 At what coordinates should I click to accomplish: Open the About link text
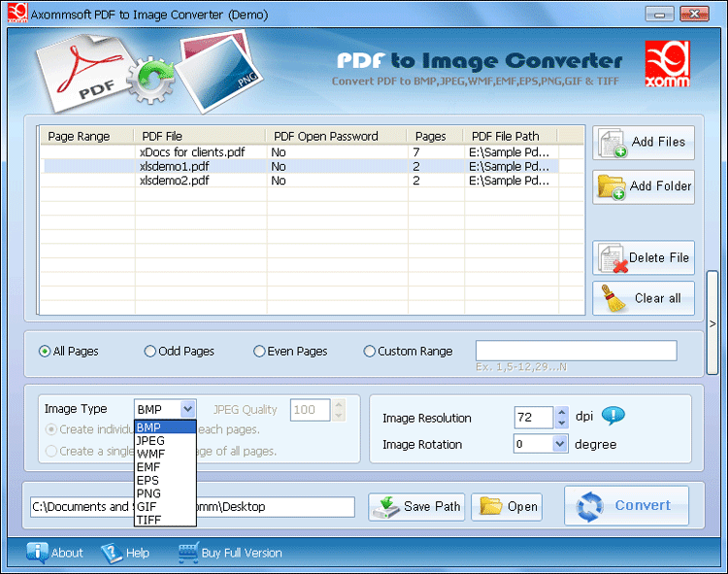[x=67, y=553]
